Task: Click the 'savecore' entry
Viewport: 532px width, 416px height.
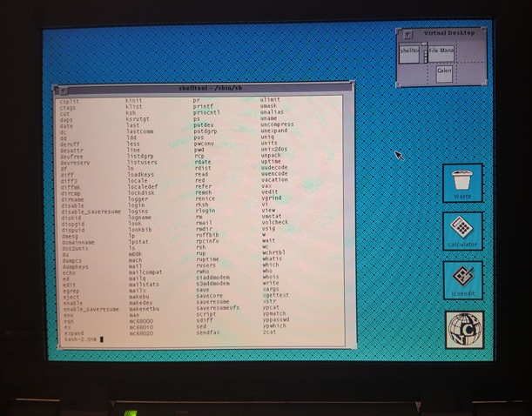Action: (x=210, y=296)
